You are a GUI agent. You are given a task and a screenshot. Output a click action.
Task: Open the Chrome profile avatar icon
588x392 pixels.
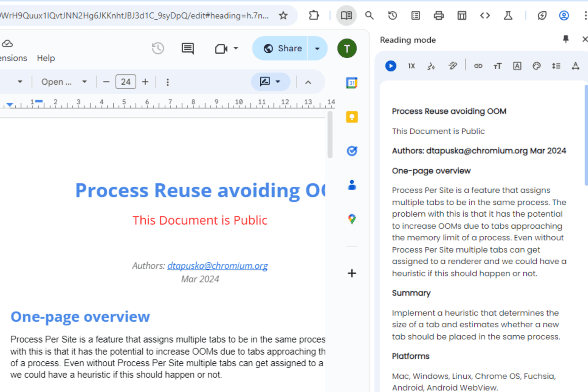click(x=564, y=16)
